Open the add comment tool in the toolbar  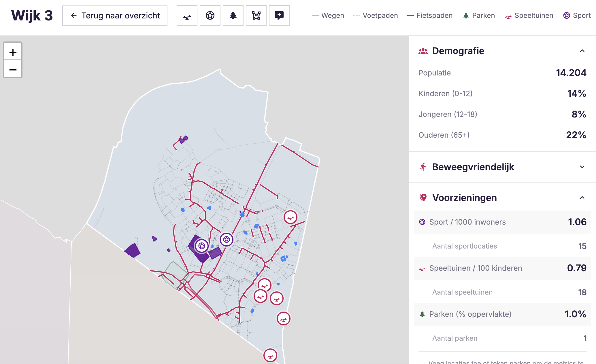click(279, 16)
